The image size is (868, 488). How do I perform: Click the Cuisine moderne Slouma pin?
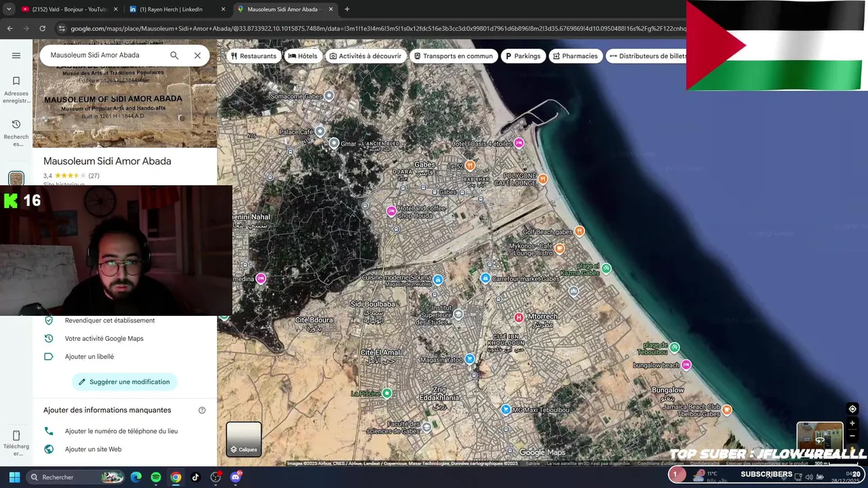click(438, 279)
